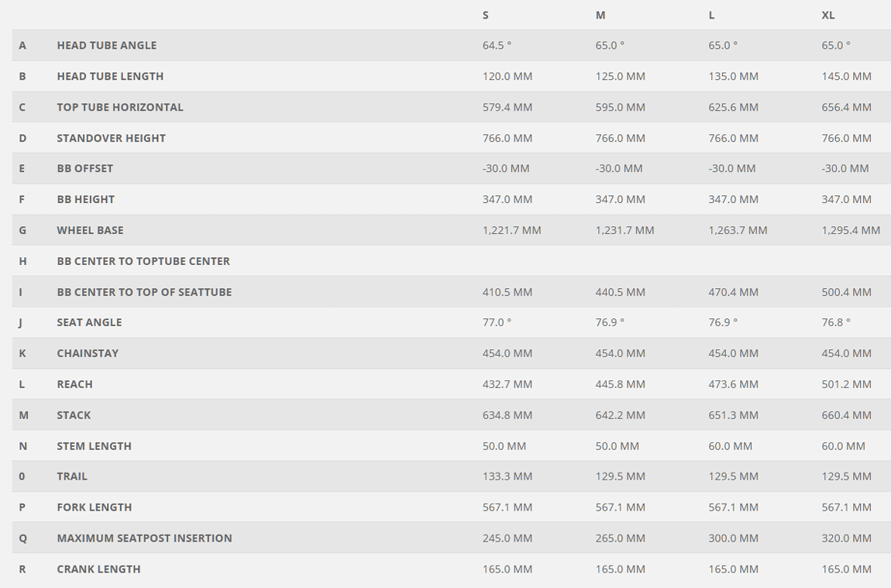The height and width of the screenshot is (588, 891).
Task: Click the CRANK LENGTH row label
Action: [98, 569]
